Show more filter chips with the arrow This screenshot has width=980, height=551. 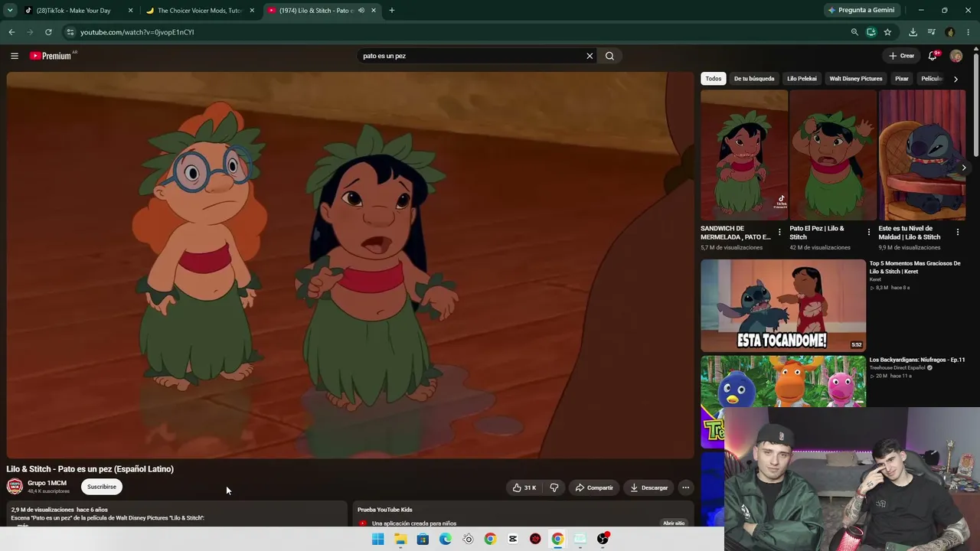955,79
